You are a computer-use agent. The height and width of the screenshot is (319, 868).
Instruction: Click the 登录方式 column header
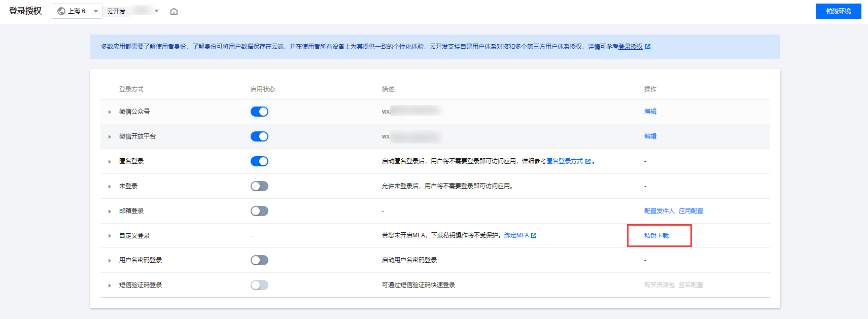pyautogui.click(x=131, y=89)
